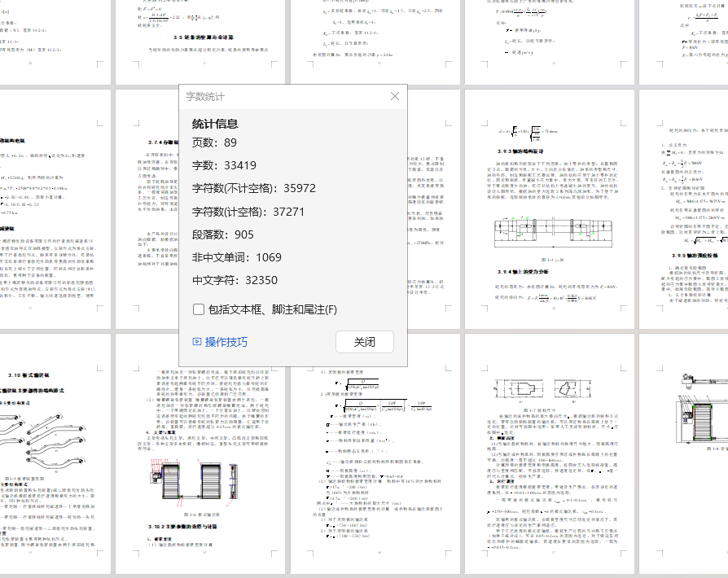Select the 页数：89 statistic line
Screen dimensions: 728x578
[x=214, y=142]
